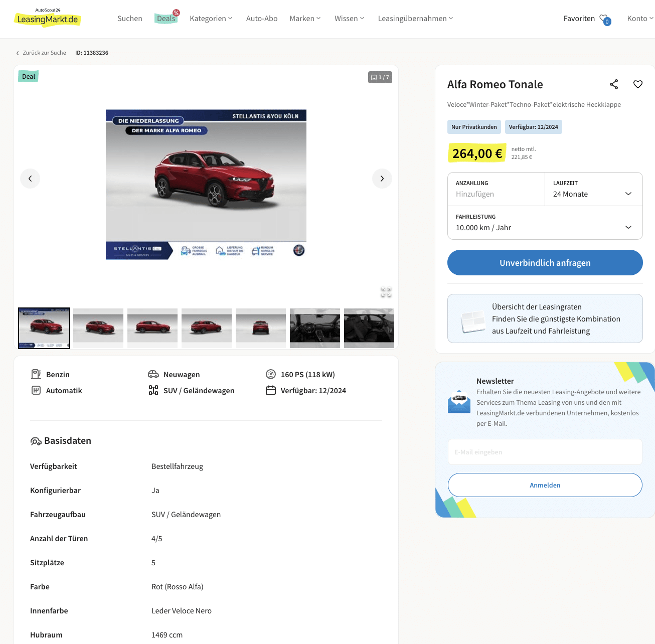Select fifth thumbnail showing car rear
This screenshot has height=644, width=655.
(261, 328)
